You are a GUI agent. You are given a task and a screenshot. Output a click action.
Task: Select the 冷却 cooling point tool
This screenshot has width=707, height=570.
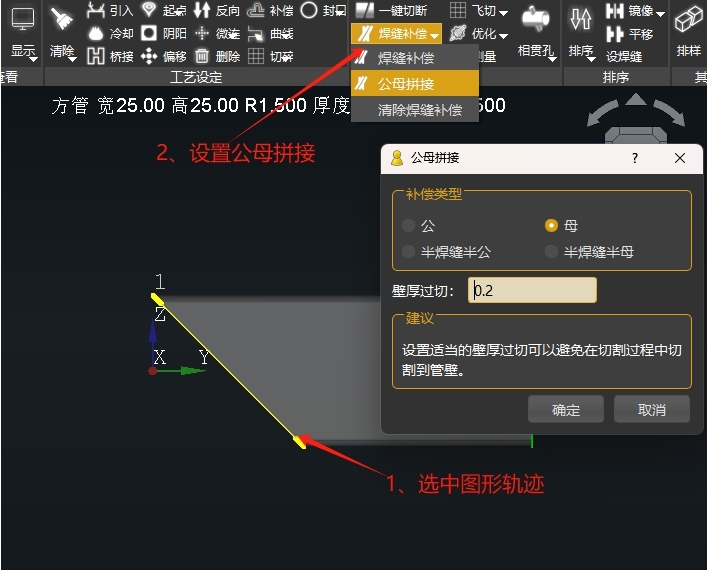tap(95, 33)
